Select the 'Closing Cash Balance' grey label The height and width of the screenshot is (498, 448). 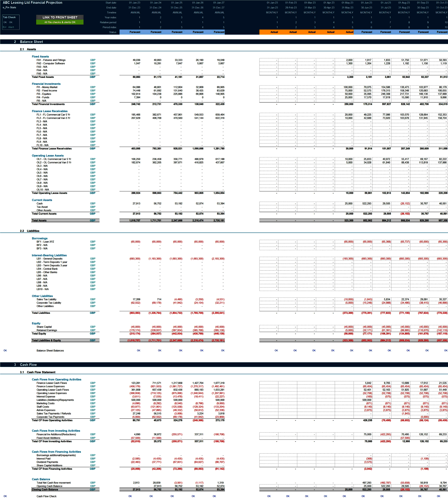point(45,489)
